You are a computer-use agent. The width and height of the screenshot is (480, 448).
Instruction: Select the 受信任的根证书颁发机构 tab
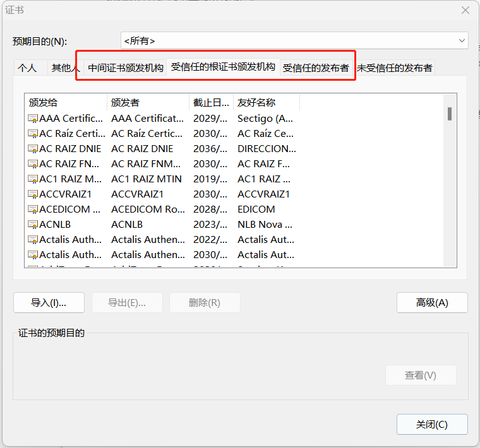coord(223,67)
